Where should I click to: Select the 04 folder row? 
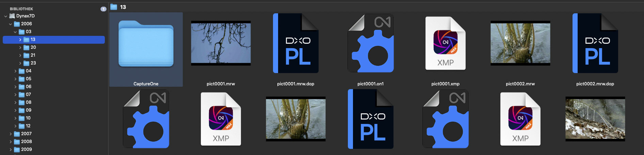[x=54, y=71]
